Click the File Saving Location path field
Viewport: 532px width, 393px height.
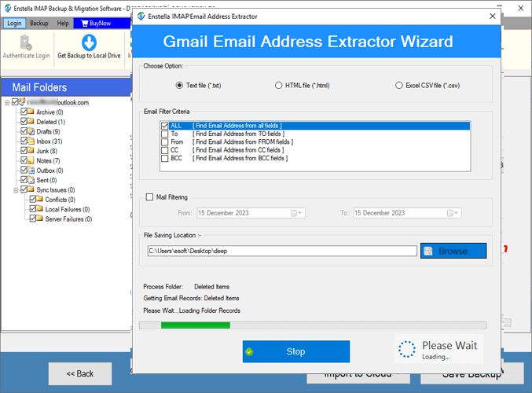[282, 251]
